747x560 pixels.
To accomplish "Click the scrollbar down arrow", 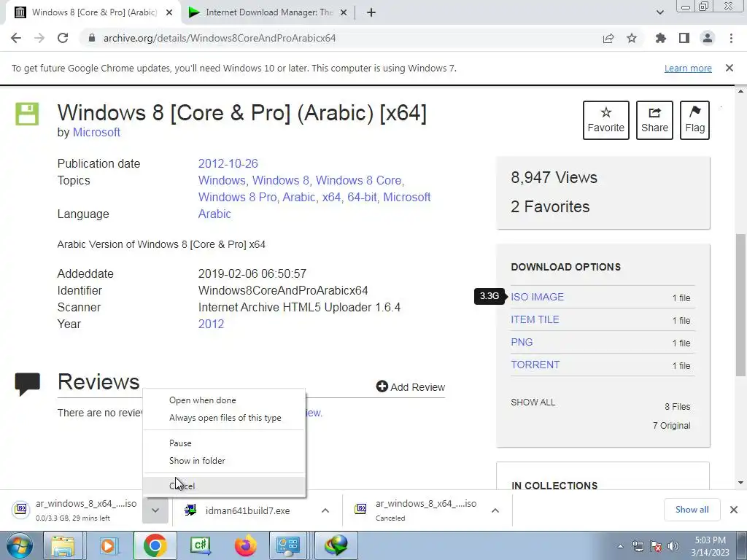I will [x=741, y=483].
